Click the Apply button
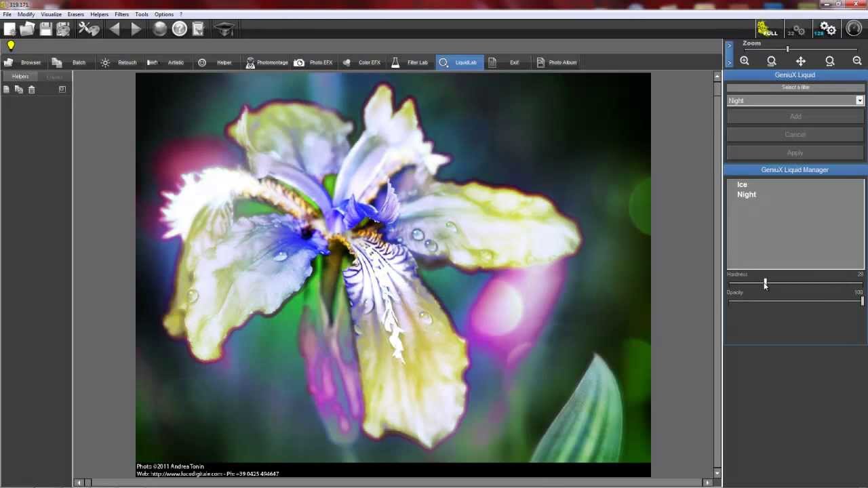Viewport: 868px width, 488px height. point(795,152)
